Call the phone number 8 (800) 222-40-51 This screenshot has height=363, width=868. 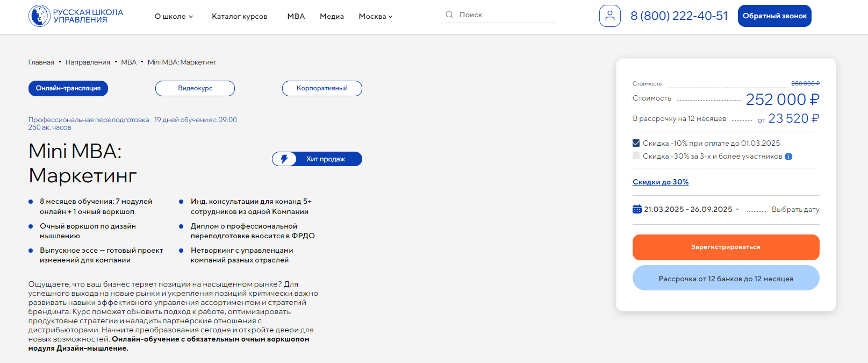[x=679, y=16]
